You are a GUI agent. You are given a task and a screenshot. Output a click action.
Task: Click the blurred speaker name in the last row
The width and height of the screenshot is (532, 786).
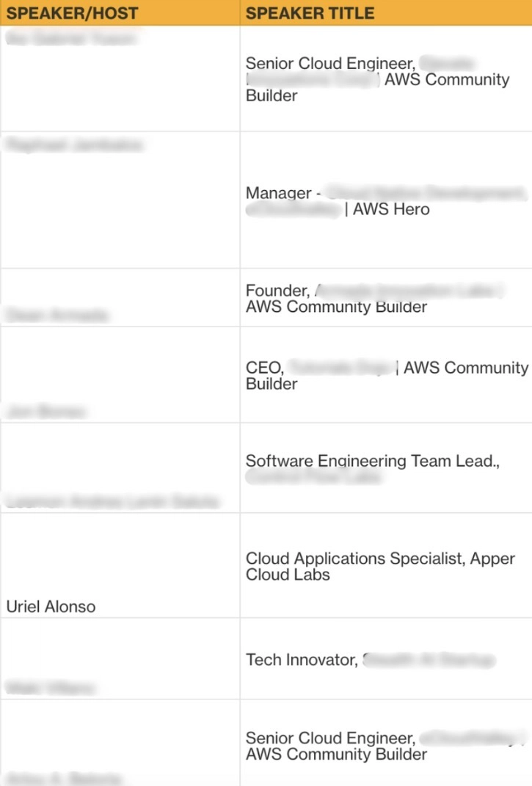[x=63, y=778]
